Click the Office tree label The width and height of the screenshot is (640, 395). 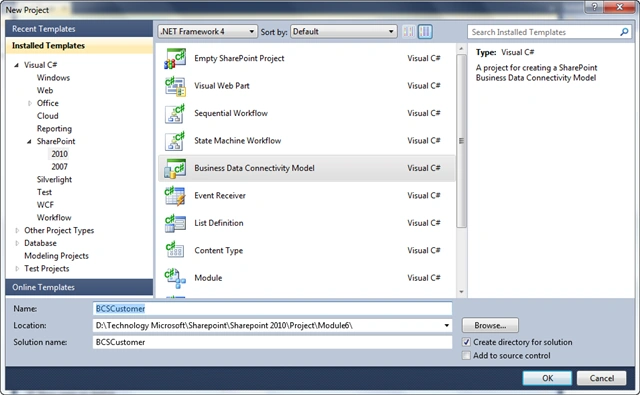click(x=47, y=103)
